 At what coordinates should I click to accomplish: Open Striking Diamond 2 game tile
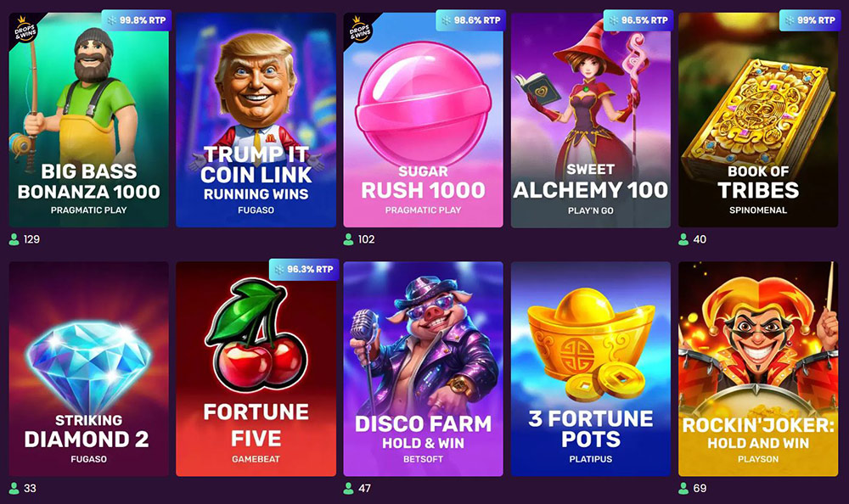89,368
